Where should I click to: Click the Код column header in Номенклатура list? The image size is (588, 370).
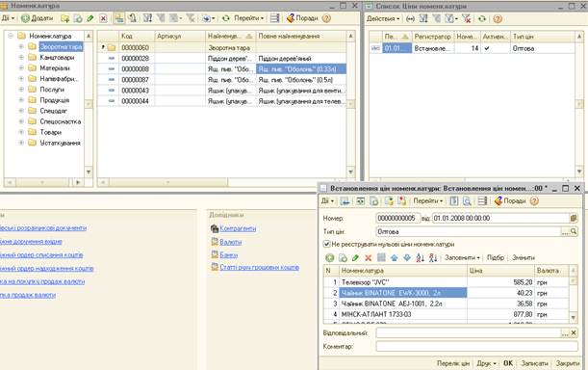point(137,36)
